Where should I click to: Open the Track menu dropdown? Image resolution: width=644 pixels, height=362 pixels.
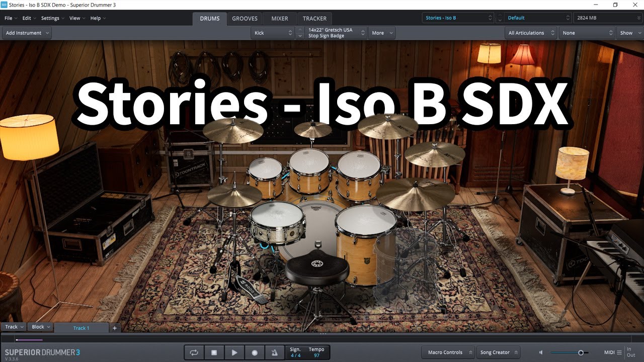point(14,327)
